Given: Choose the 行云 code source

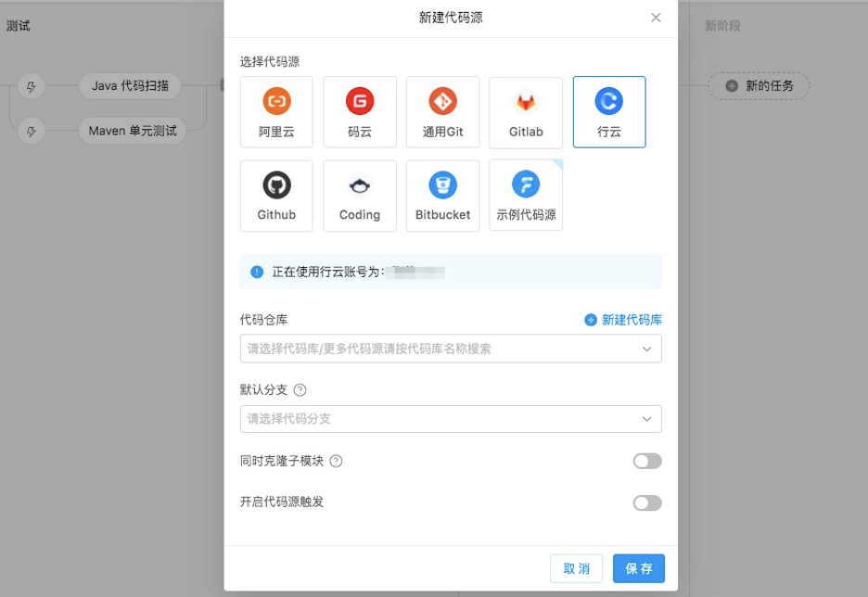Looking at the screenshot, I should pos(609,112).
